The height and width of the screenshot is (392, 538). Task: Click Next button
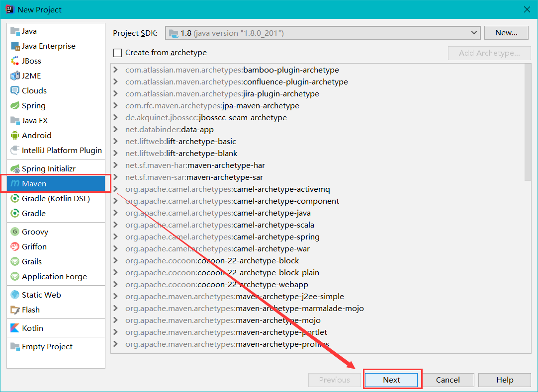pos(391,380)
